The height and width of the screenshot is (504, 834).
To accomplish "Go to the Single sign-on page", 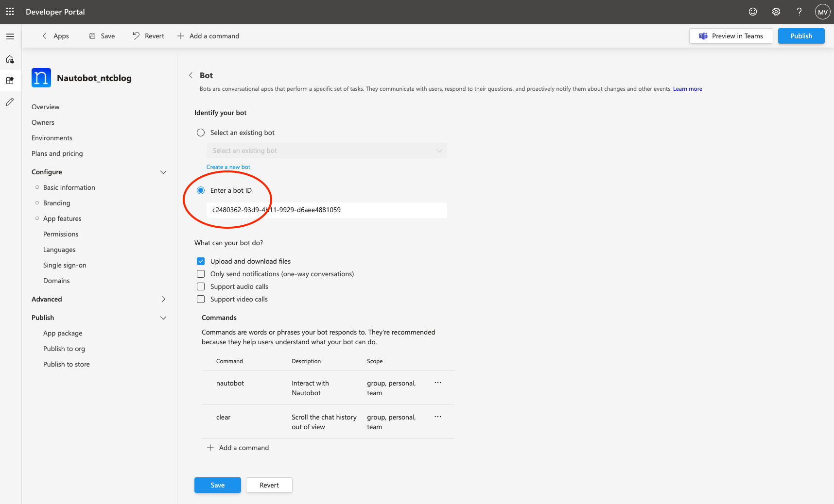I will pos(65,265).
